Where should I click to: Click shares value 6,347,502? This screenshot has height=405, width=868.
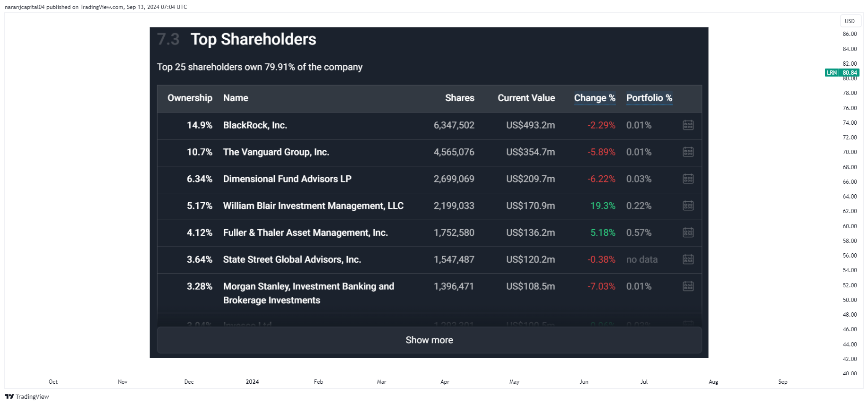(454, 125)
